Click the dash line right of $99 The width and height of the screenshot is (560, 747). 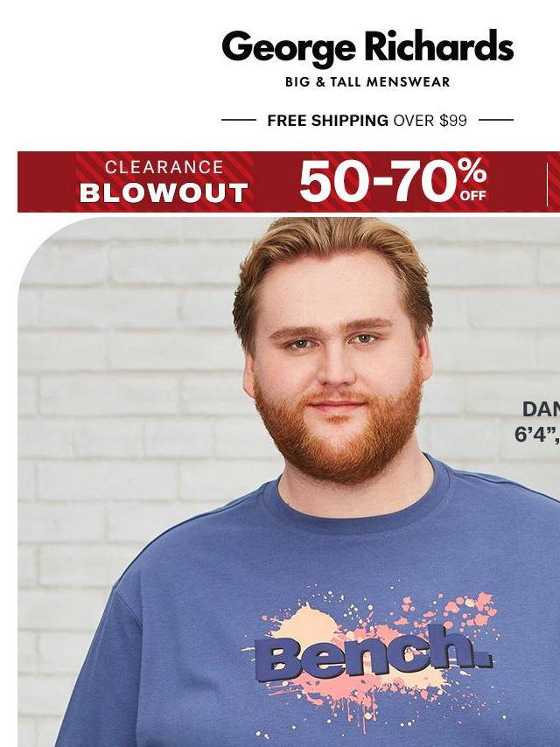point(496,120)
